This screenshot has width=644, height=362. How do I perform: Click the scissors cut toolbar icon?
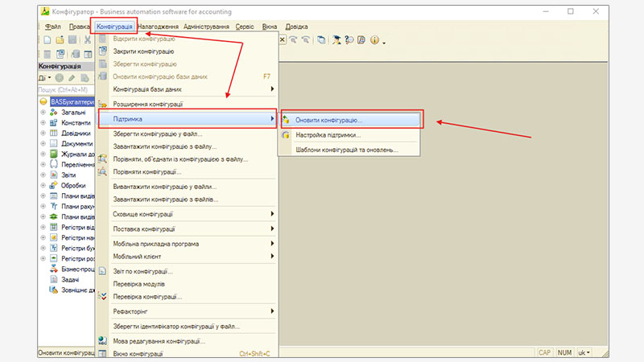tap(86, 39)
